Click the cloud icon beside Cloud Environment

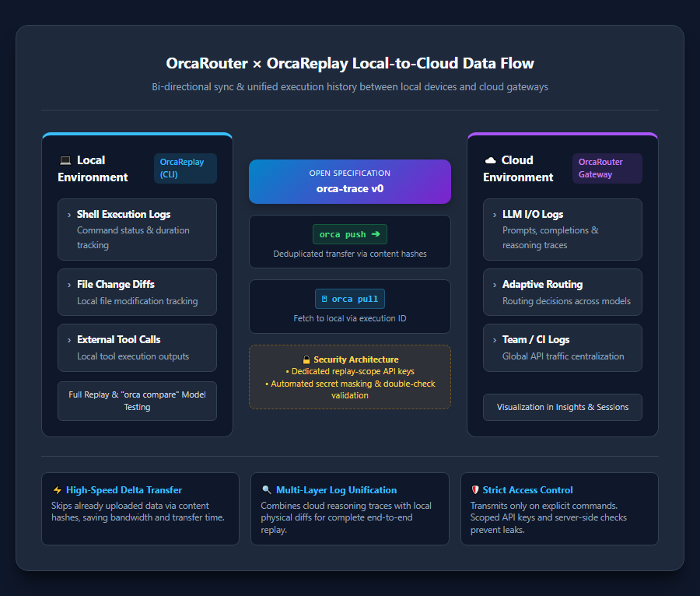(x=490, y=160)
